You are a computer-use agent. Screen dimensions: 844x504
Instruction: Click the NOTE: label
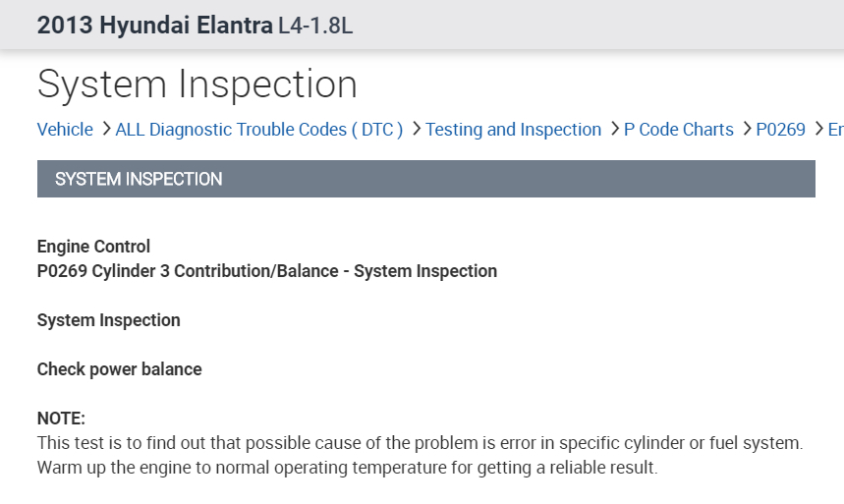(61, 419)
